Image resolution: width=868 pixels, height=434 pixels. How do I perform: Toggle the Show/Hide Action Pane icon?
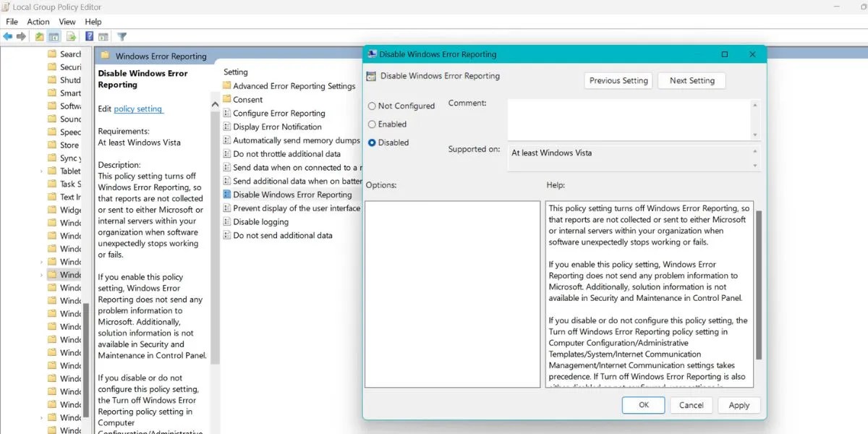tap(103, 37)
